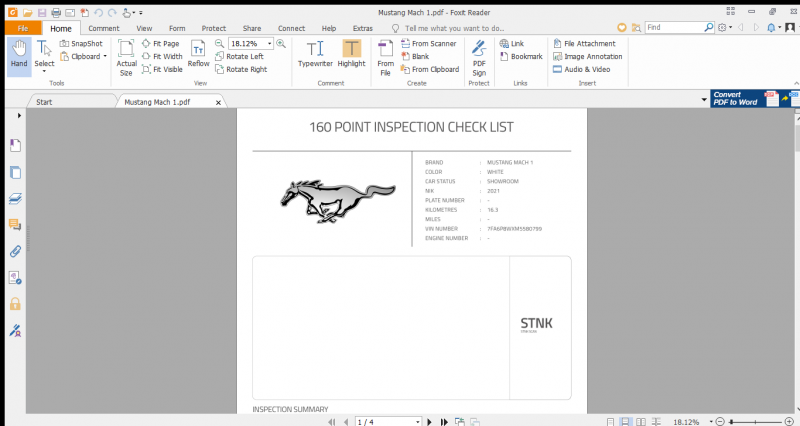The width and height of the screenshot is (800, 426).
Task: Click the Convert PDF to Word banner
Action: [x=755, y=98]
